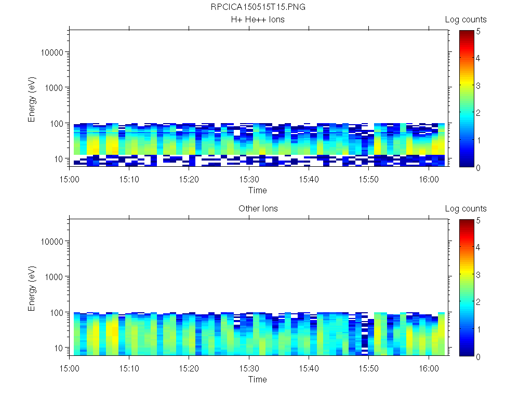Click the 1000 energy label on bottom plot
The height and width of the screenshot is (399, 532).
pos(54,277)
